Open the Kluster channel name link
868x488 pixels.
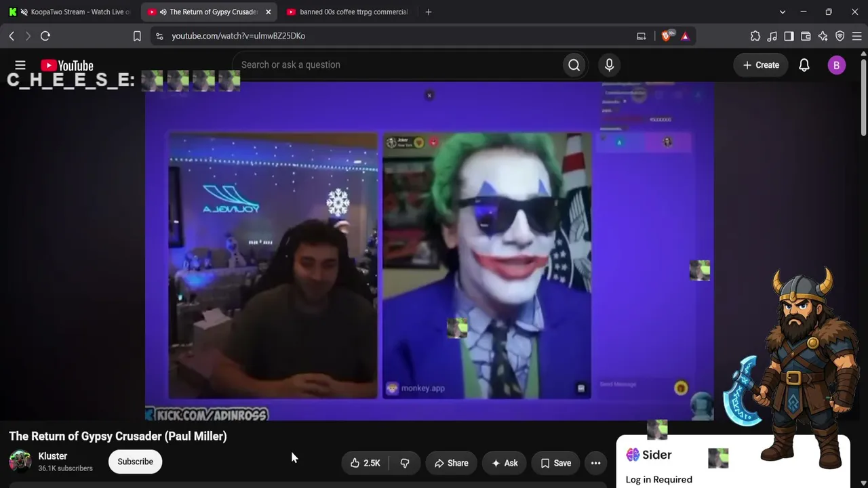point(53,456)
